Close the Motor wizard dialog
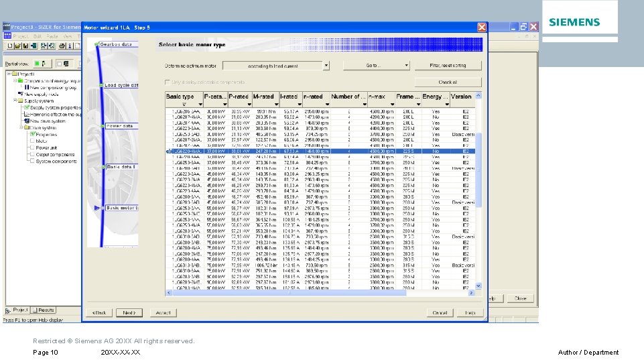The height and width of the screenshot is (362, 644). click(482, 27)
